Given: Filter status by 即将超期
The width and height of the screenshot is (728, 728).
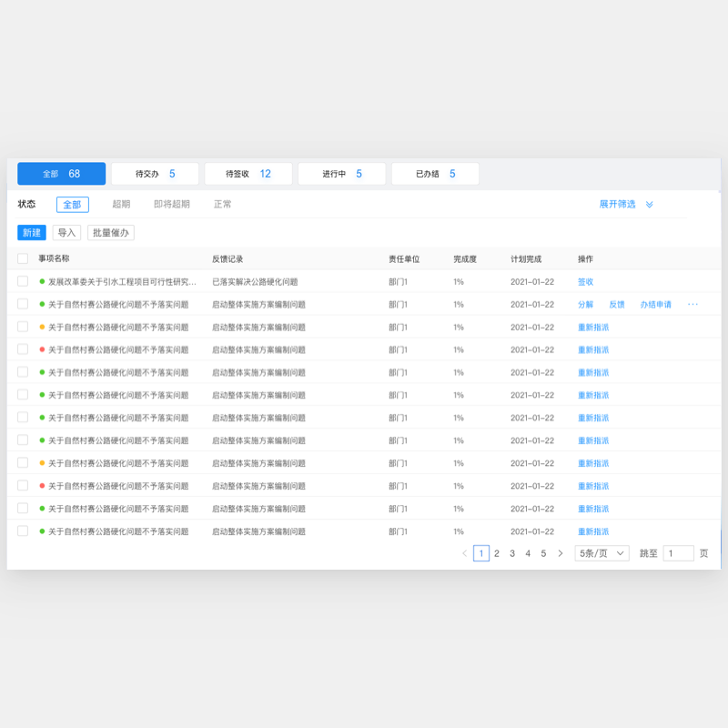Looking at the screenshot, I should coord(172,205).
